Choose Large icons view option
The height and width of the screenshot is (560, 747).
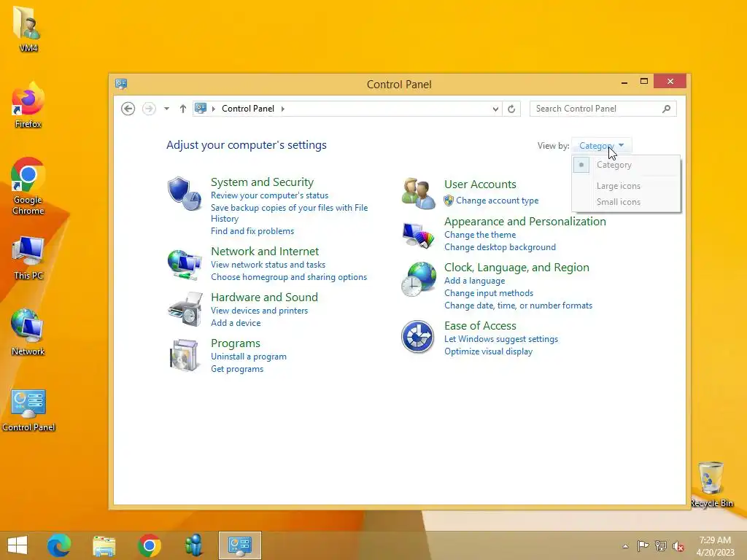626,186
